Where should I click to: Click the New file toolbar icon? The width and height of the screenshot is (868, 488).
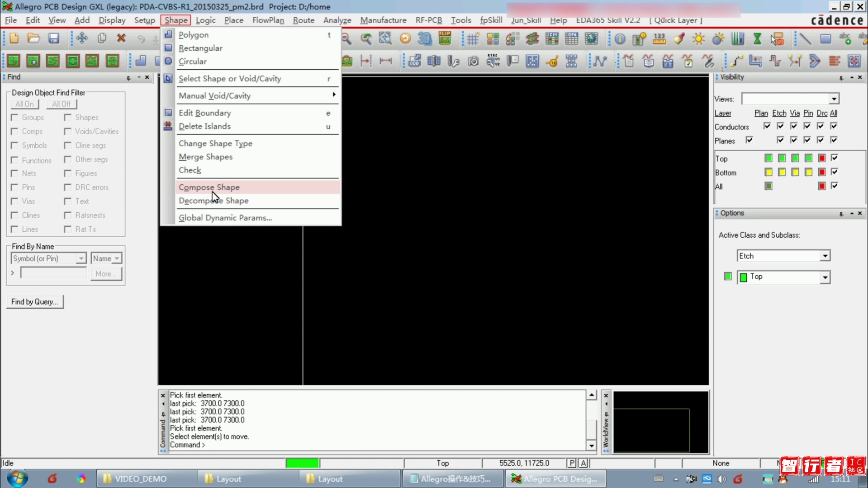[x=14, y=38]
